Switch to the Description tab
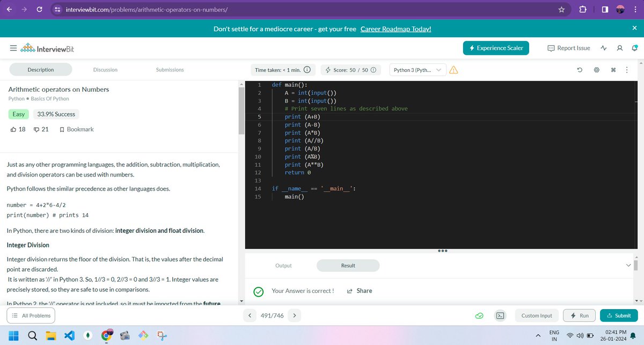644x345 pixels. [41, 70]
